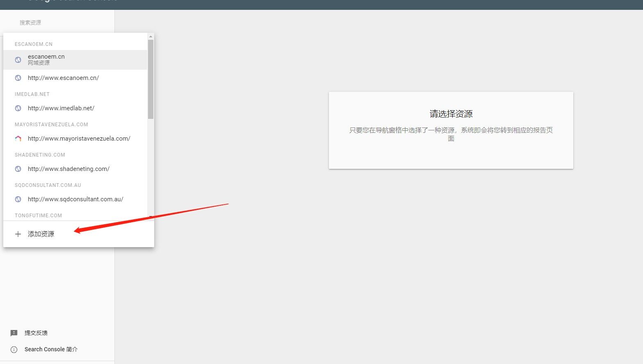Screen dimensions: 643x364
Task: Open the 提交反馈 feedback link
Action: (x=36, y=333)
